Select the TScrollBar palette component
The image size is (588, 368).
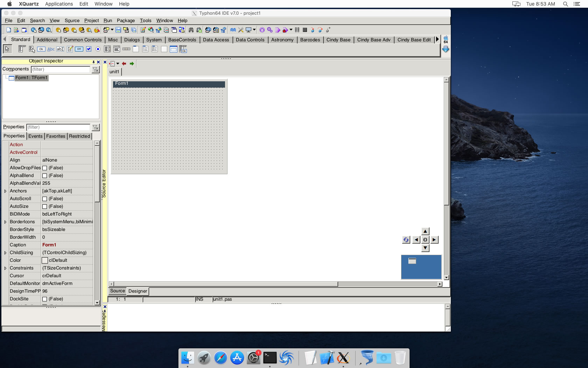tap(126, 49)
